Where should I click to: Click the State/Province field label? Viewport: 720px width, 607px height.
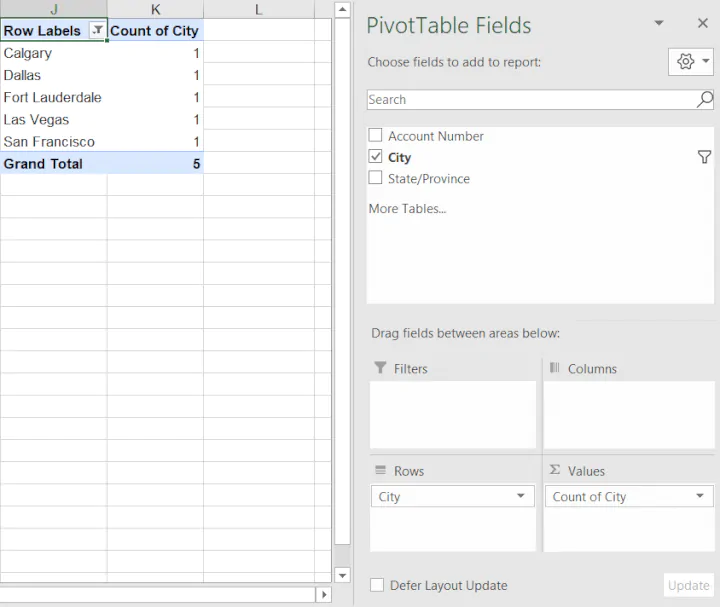pyautogui.click(x=429, y=179)
